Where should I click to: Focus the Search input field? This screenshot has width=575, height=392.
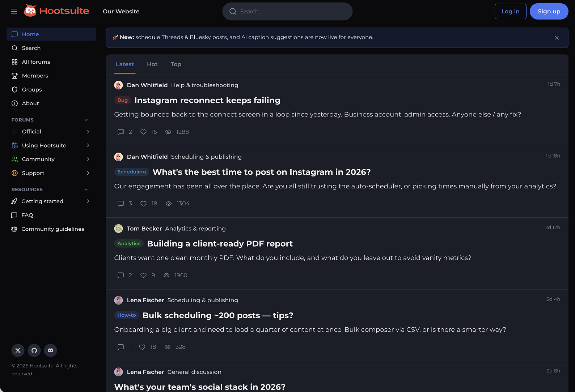click(287, 12)
